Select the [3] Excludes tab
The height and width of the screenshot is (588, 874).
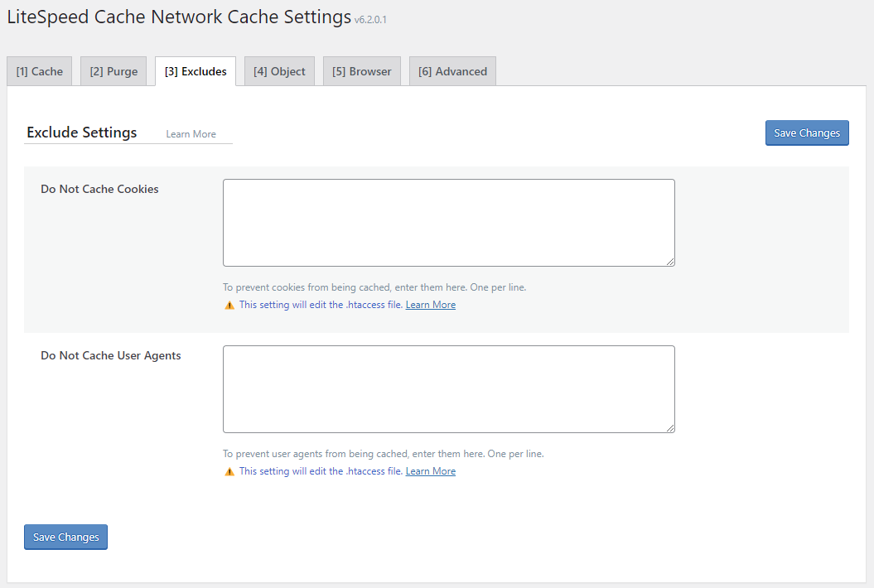click(196, 71)
